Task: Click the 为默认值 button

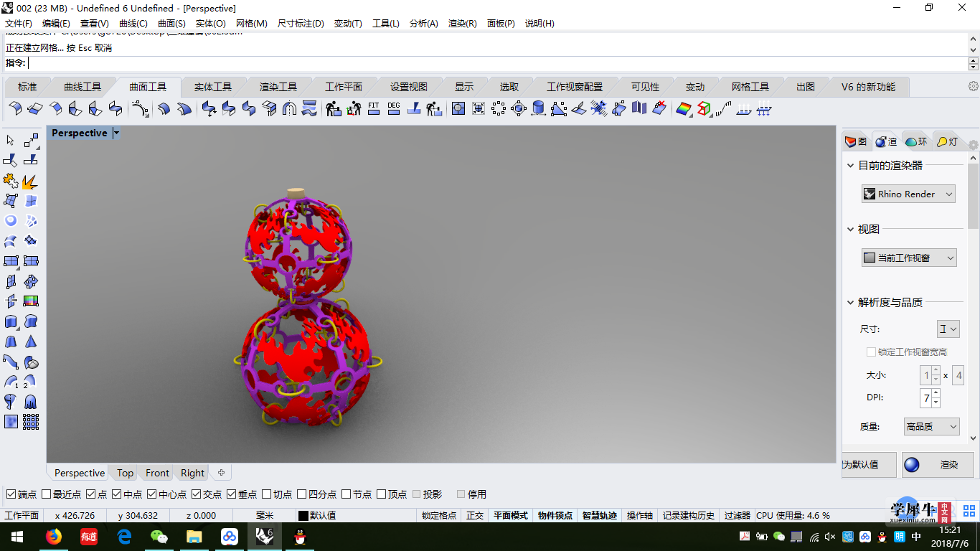Action: 869,465
